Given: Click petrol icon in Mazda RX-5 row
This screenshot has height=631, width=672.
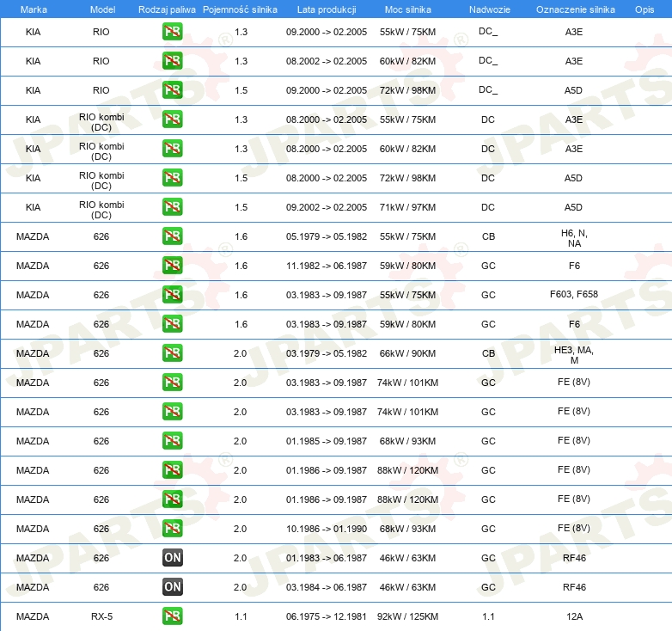Looking at the screenshot, I should coord(172,616).
